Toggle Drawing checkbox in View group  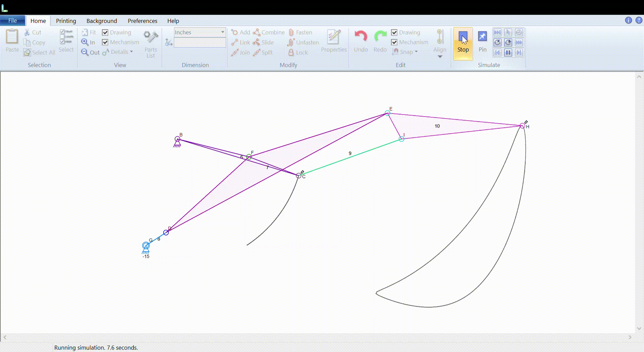(105, 32)
